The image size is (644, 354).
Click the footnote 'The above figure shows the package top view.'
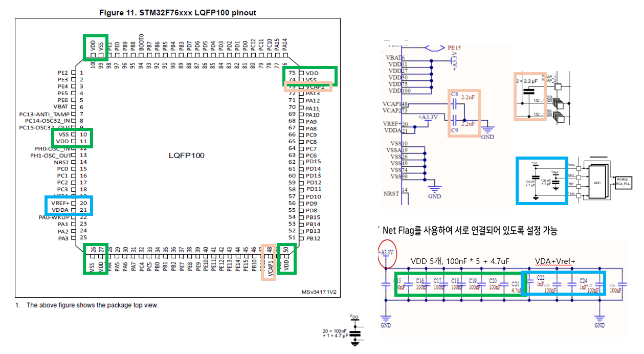[x=93, y=305]
